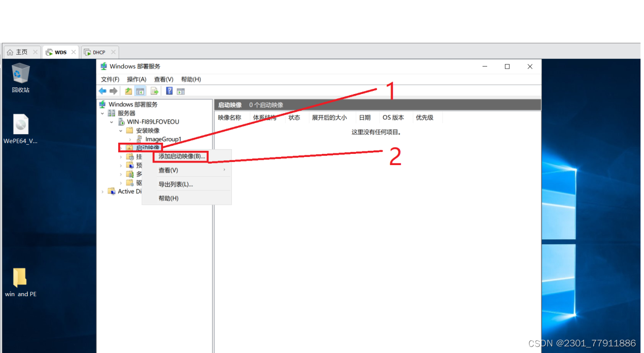The width and height of the screenshot is (644, 353).
Task: Click the ImageGroup1 image group icon
Action: (x=139, y=139)
